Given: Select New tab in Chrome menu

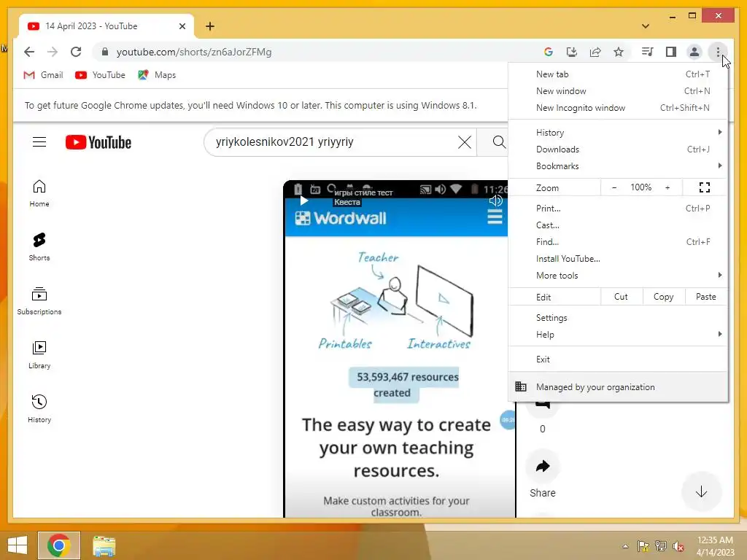Looking at the screenshot, I should (x=618, y=74).
